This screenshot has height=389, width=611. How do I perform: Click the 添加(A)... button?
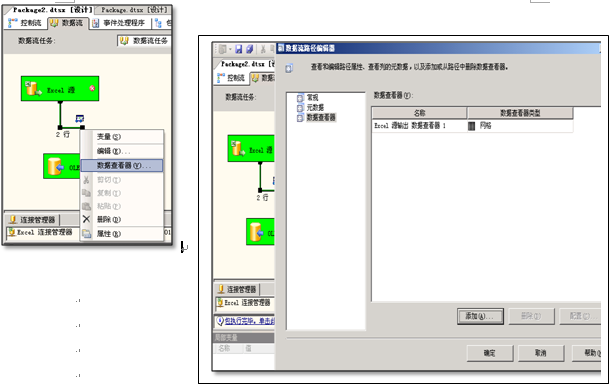tap(480, 316)
